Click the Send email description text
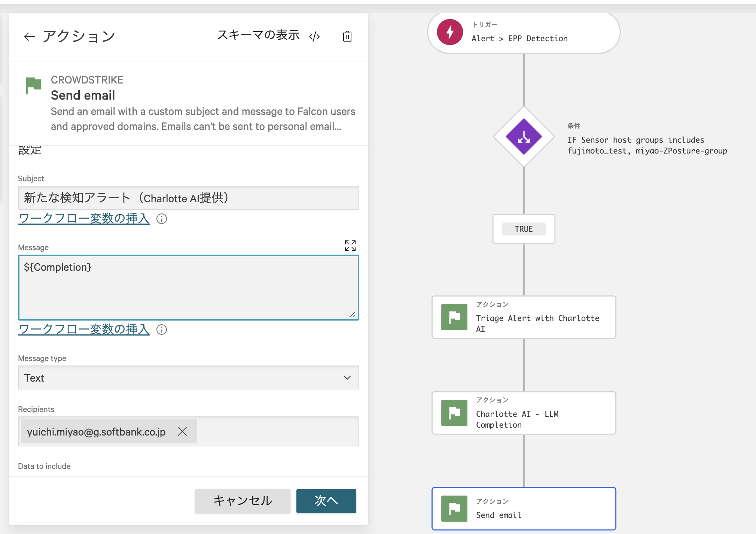 [x=203, y=119]
